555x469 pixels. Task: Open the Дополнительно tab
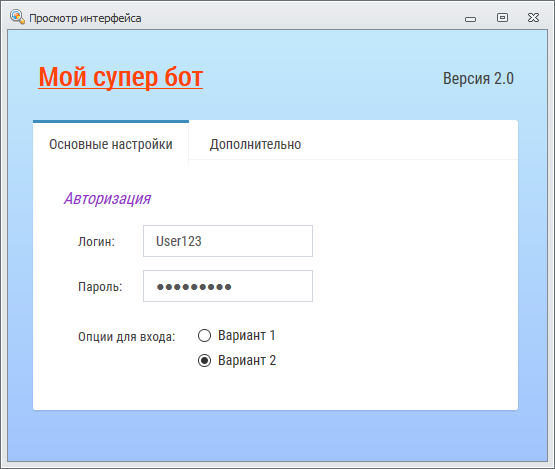pos(255,144)
